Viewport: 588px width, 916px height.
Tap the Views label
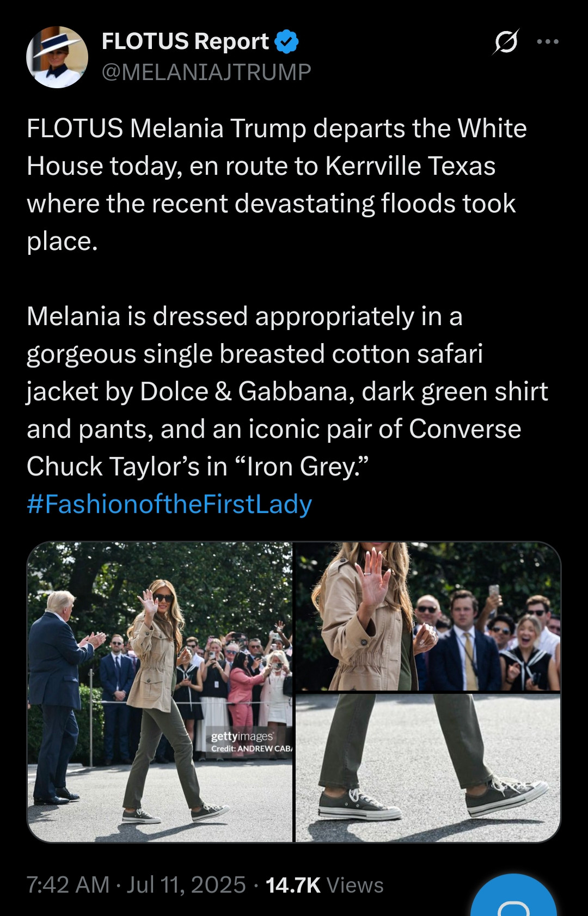pyautogui.click(x=355, y=886)
